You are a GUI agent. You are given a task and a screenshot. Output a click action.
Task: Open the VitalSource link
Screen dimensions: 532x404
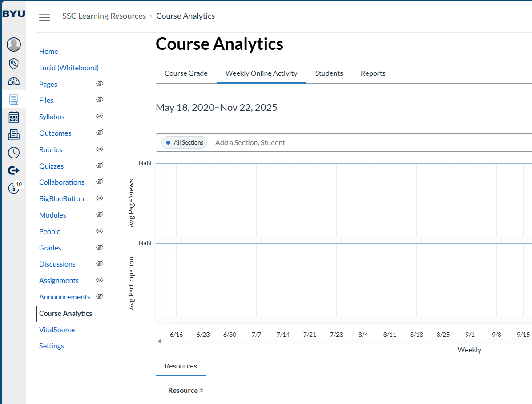tap(56, 330)
